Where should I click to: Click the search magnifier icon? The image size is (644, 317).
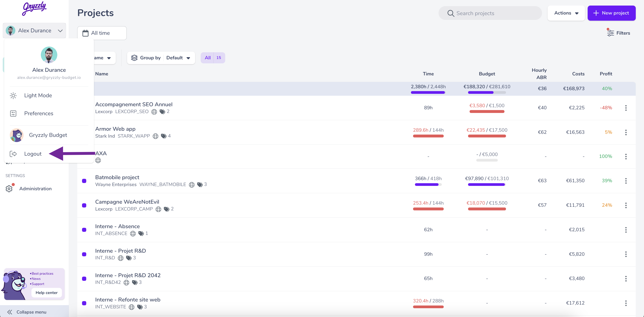[451, 13]
